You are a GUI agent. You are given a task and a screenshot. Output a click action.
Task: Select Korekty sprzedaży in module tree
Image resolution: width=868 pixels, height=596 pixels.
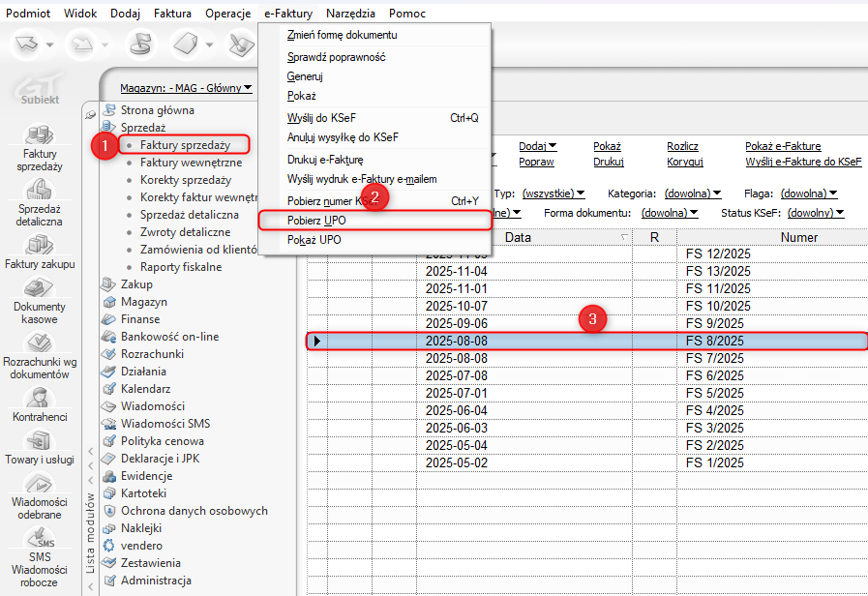click(x=186, y=180)
